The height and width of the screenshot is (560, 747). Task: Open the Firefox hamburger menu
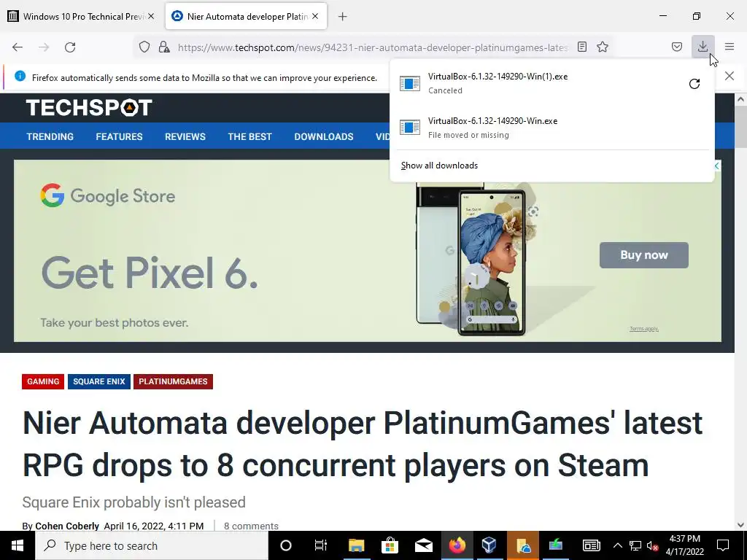point(729,47)
